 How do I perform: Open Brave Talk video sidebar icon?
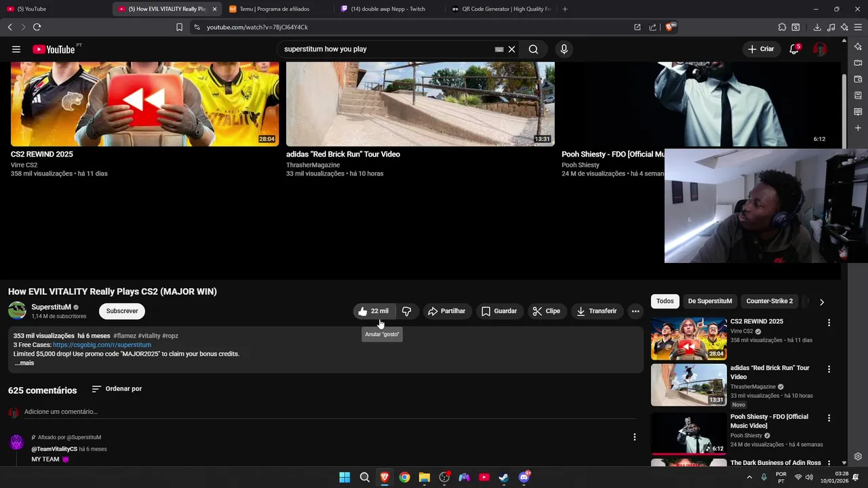[x=858, y=63]
